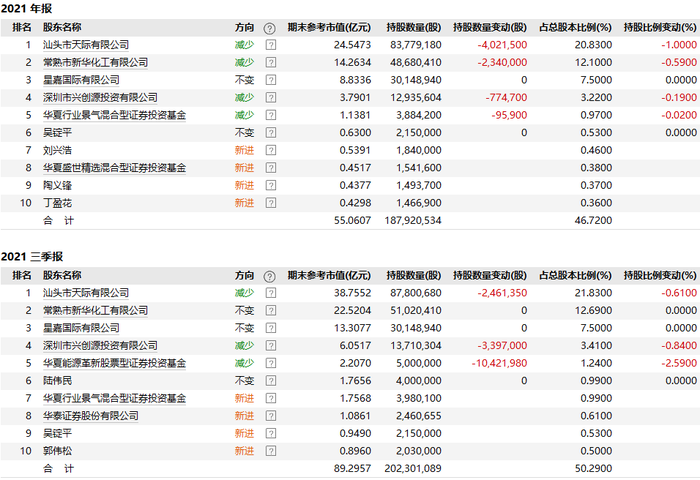This screenshot has height=480, width=700.
Task: Select 2021 年报 total market value 55.0607
Action: [352, 221]
